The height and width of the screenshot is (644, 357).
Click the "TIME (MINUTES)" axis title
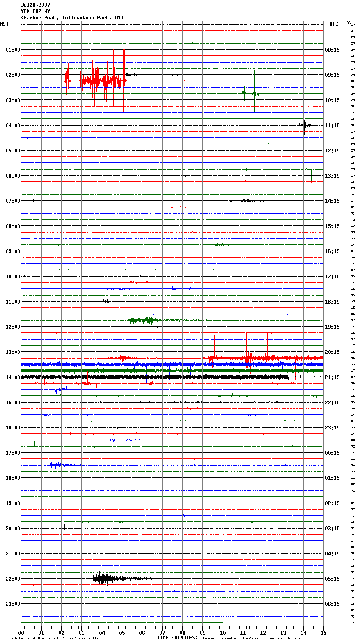click(177, 638)
